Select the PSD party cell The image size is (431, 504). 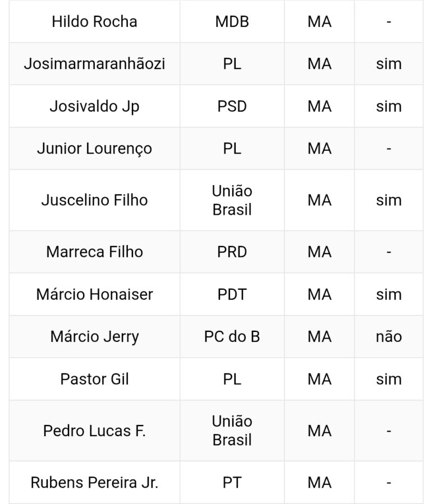(232, 107)
